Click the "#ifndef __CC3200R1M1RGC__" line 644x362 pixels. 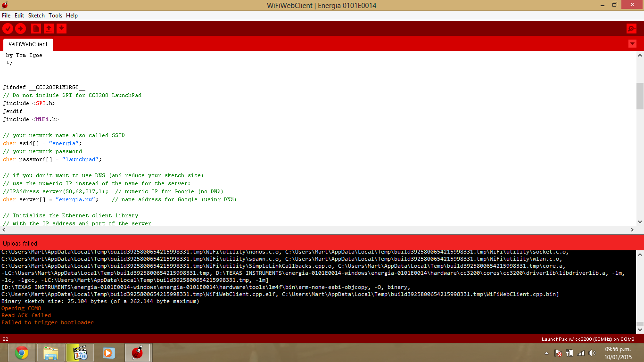pyautogui.click(x=44, y=87)
